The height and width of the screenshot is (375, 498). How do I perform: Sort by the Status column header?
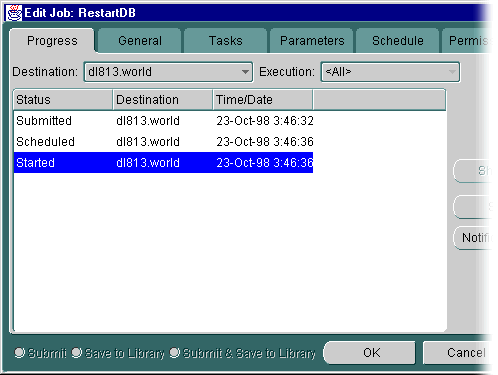63,100
